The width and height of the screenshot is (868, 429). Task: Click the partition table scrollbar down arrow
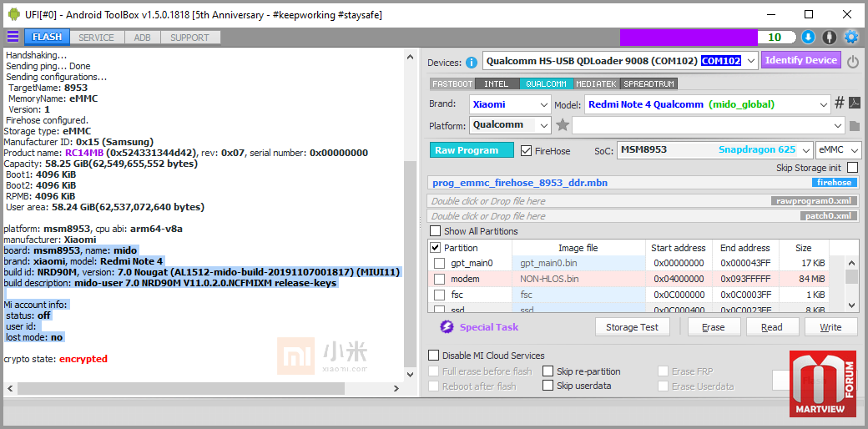[x=852, y=305]
